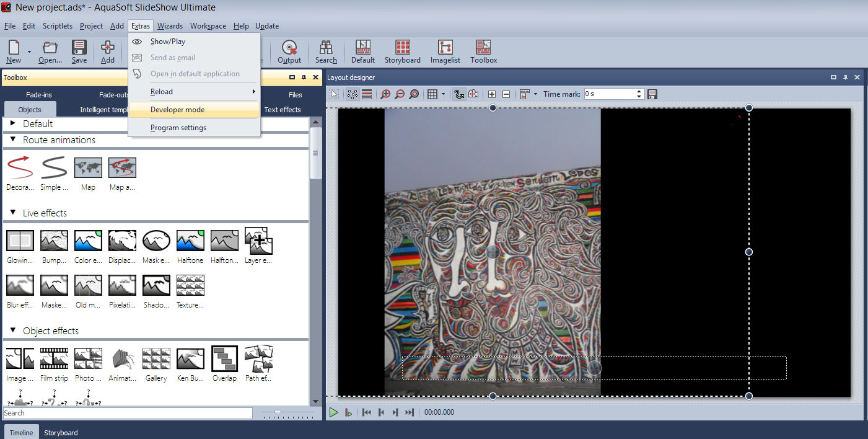Click the zoom in magnifier in Layout designer
This screenshot has width=868, height=439.
pos(385,94)
